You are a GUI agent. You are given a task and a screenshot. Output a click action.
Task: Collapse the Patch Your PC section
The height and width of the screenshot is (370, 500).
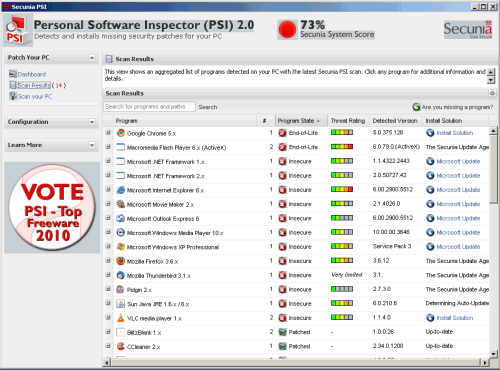pyautogui.click(x=92, y=58)
